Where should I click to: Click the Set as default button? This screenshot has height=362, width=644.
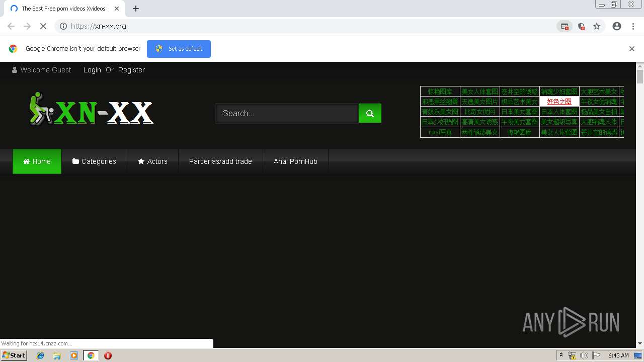pyautogui.click(x=179, y=49)
